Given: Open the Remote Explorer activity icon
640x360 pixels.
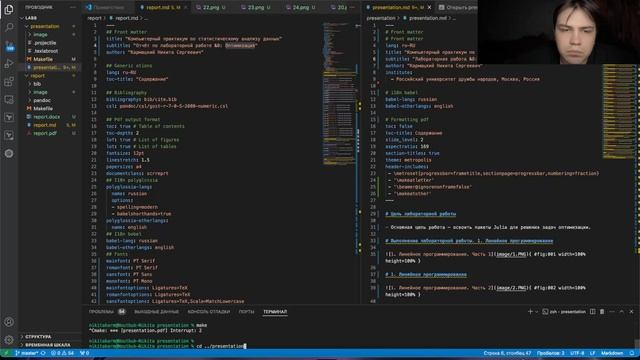Looking at the screenshot, I should point(9,100).
